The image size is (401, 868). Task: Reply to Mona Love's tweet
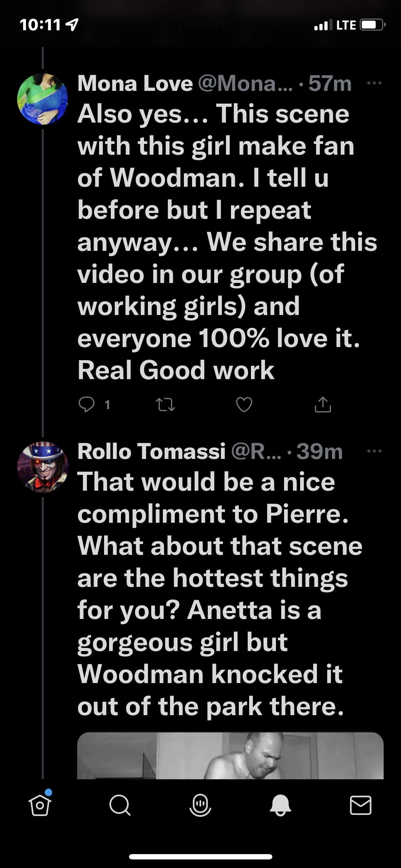(87, 404)
